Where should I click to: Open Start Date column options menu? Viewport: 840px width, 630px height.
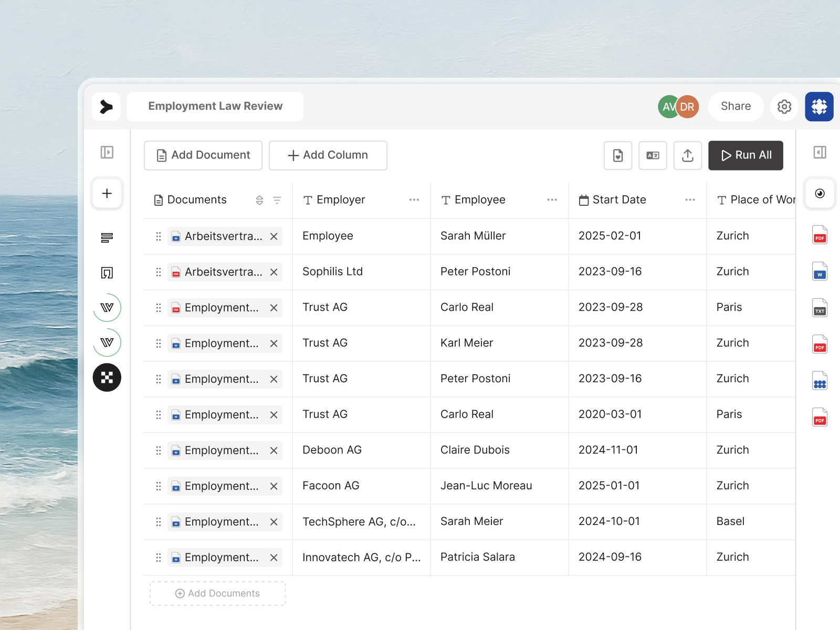[690, 200]
